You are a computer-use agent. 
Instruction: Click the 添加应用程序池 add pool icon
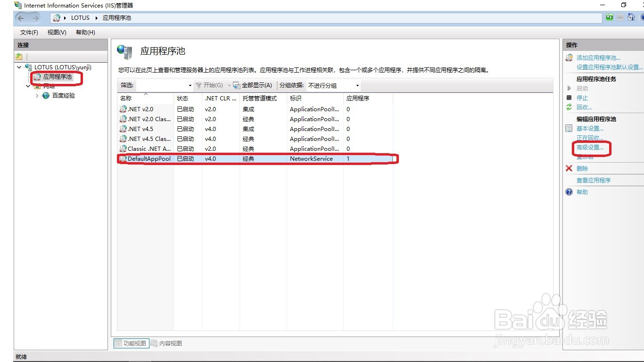(569, 57)
